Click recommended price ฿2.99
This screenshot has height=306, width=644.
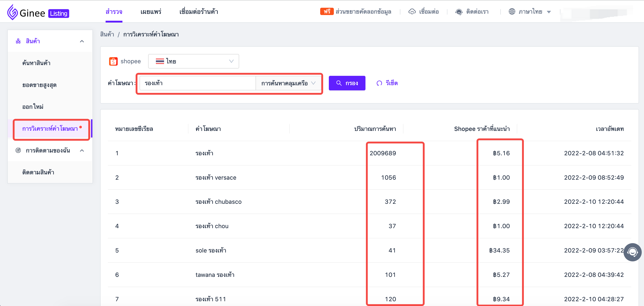click(x=501, y=202)
